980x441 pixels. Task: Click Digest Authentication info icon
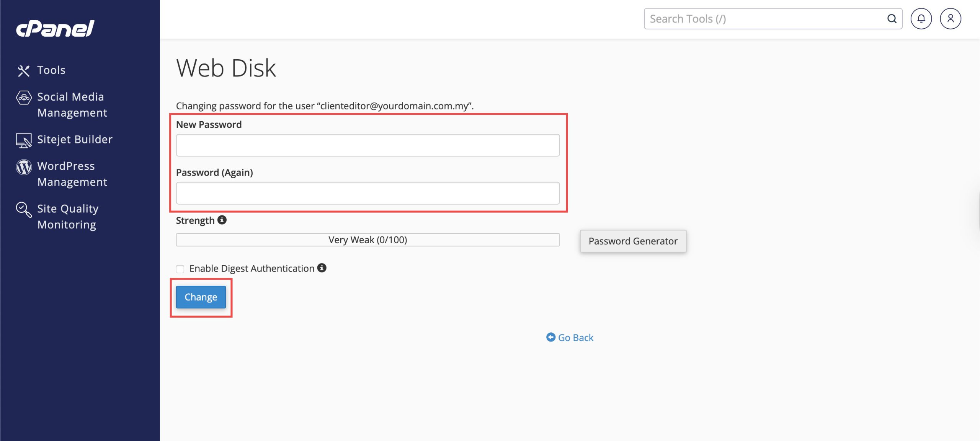coord(322,268)
